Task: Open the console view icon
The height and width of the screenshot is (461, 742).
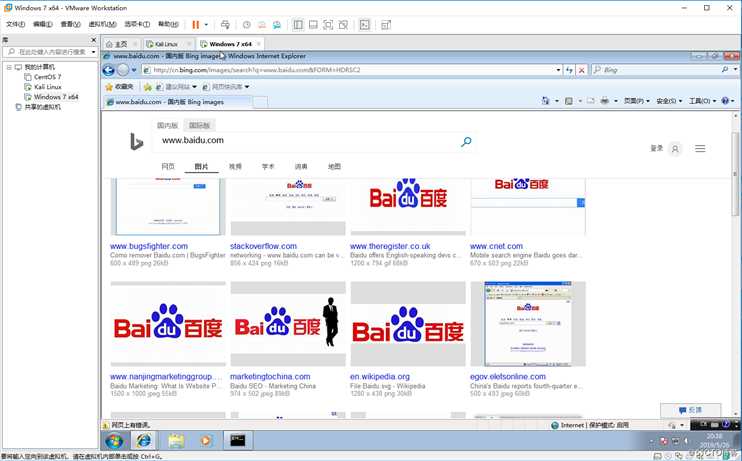Action: pyautogui.click(x=364, y=25)
